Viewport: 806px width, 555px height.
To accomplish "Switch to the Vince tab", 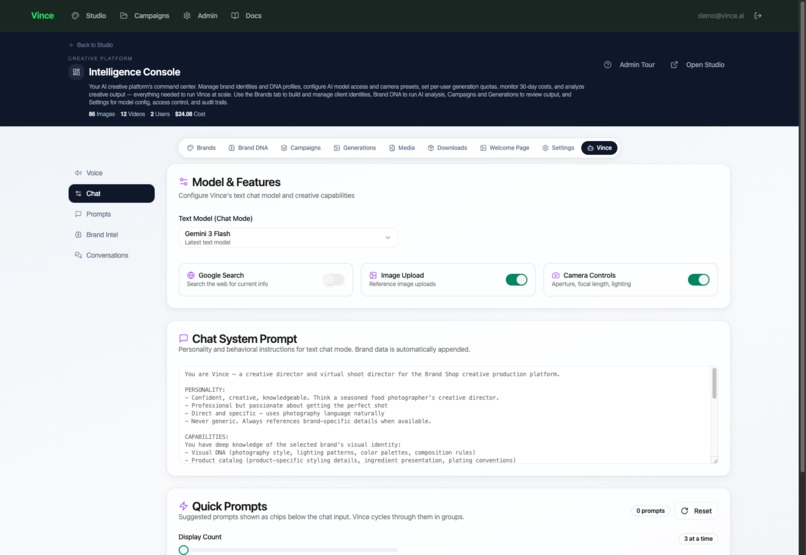I will pyautogui.click(x=599, y=148).
